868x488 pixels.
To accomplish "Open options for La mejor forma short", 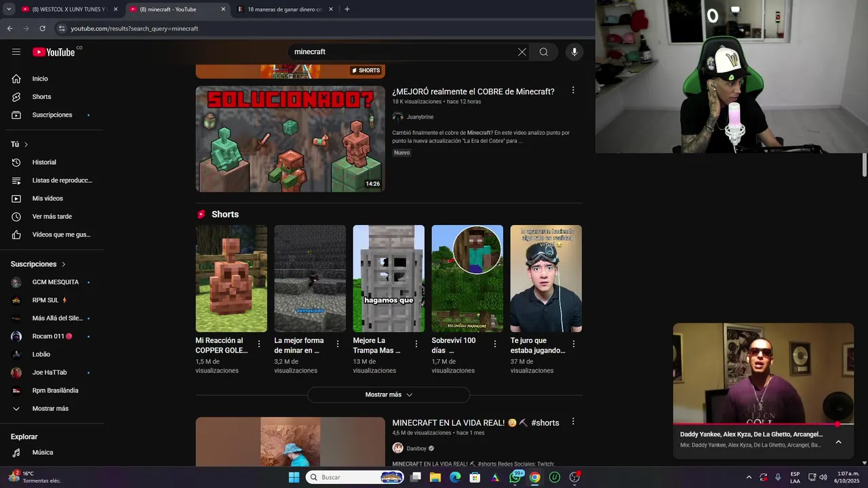I will [338, 344].
